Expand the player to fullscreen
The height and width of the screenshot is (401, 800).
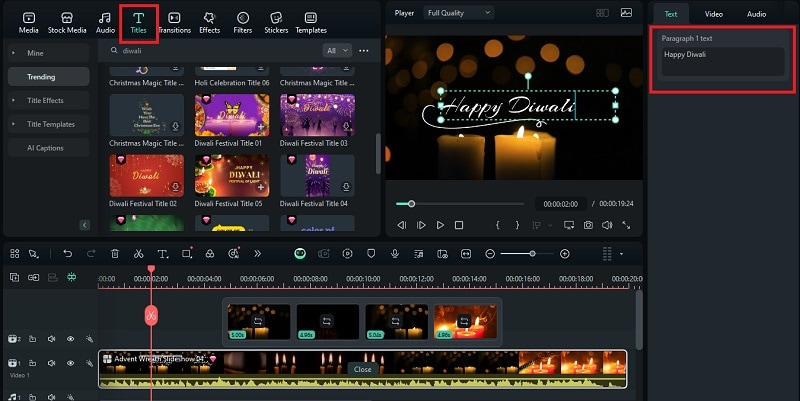(x=626, y=225)
